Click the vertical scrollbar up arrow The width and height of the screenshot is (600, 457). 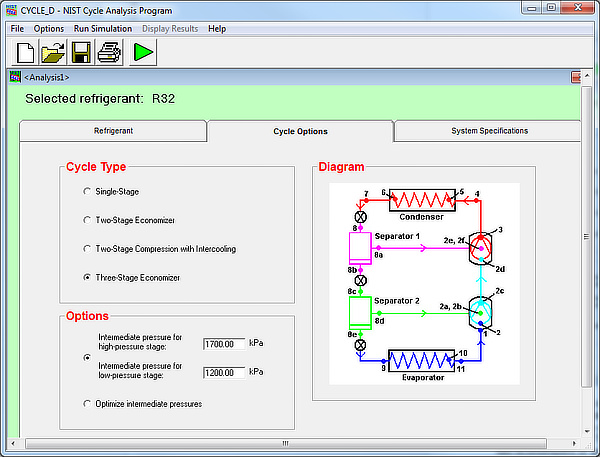point(587,76)
